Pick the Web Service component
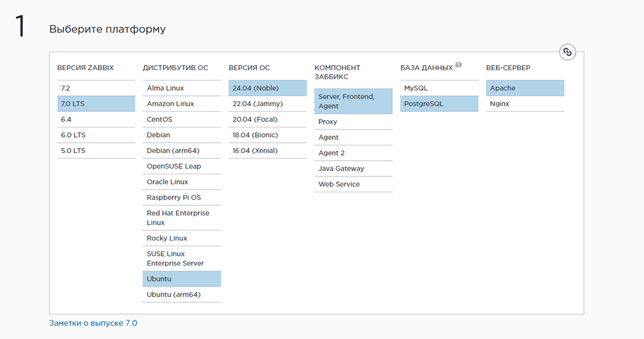The image size is (644, 339). (x=353, y=184)
